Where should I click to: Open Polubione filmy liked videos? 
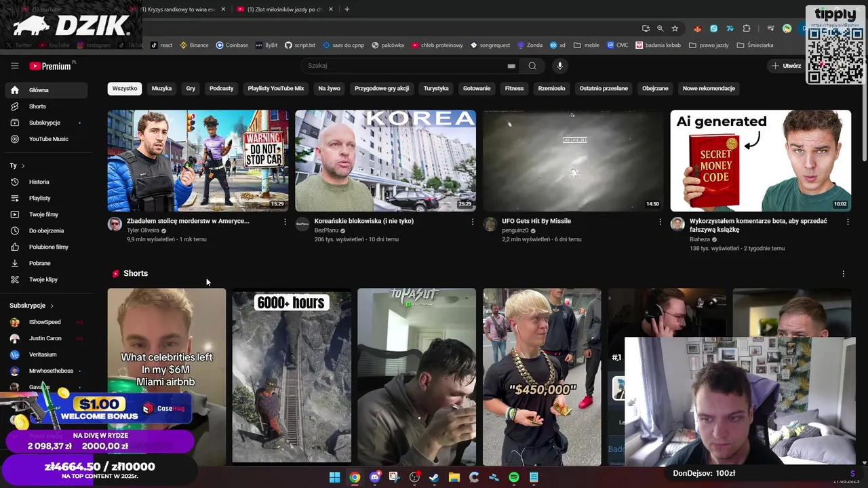46,247
